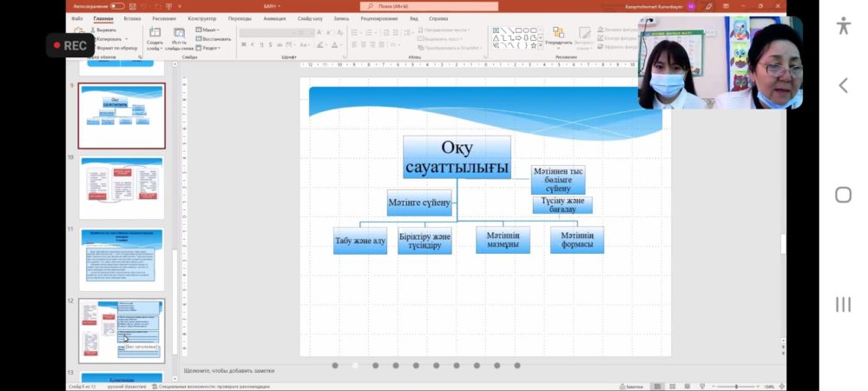868x391 pixels.
Task: Click the pen icon in title bar
Action: point(708,6)
